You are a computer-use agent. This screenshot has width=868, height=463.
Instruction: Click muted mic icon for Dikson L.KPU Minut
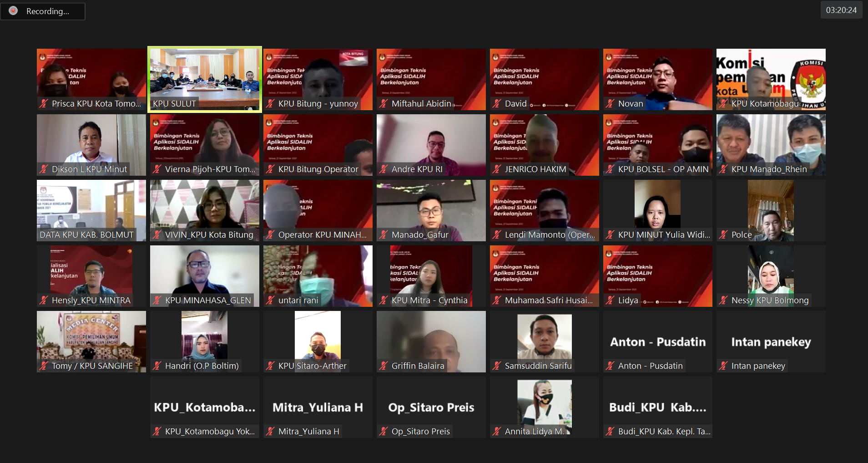pos(44,169)
